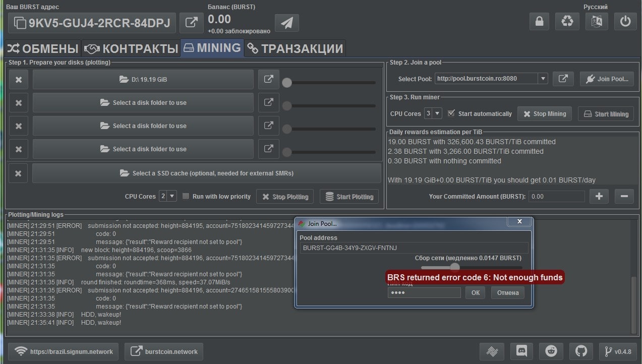Open the pool website link icon

click(563, 78)
